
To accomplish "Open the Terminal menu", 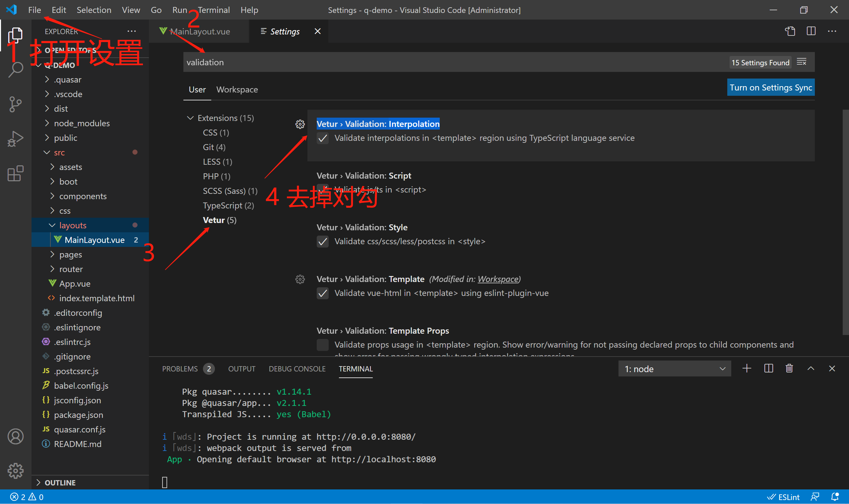I will point(214,10).
